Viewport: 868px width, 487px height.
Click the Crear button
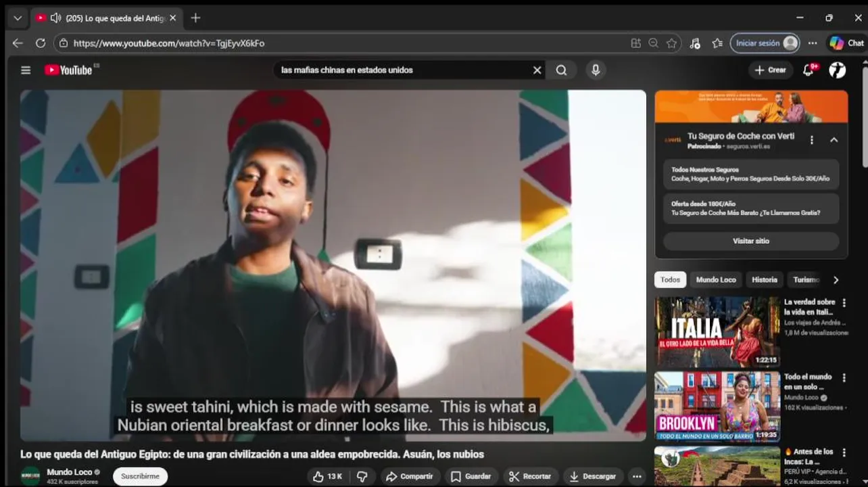pos(771,70)
